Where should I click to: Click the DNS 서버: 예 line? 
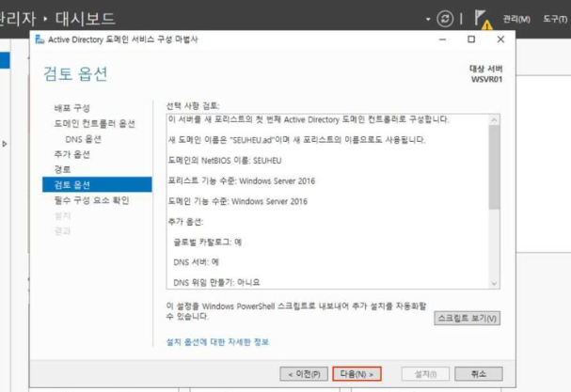[196, 262]
